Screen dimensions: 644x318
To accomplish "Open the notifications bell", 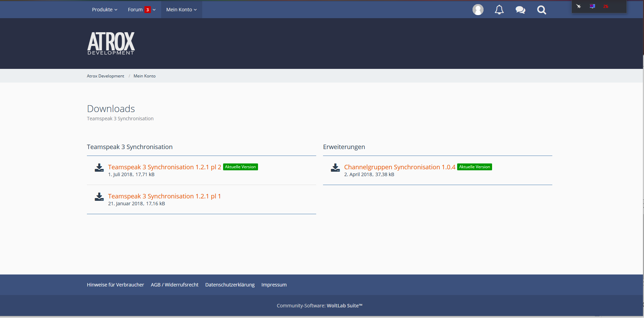I will point(499,10).
